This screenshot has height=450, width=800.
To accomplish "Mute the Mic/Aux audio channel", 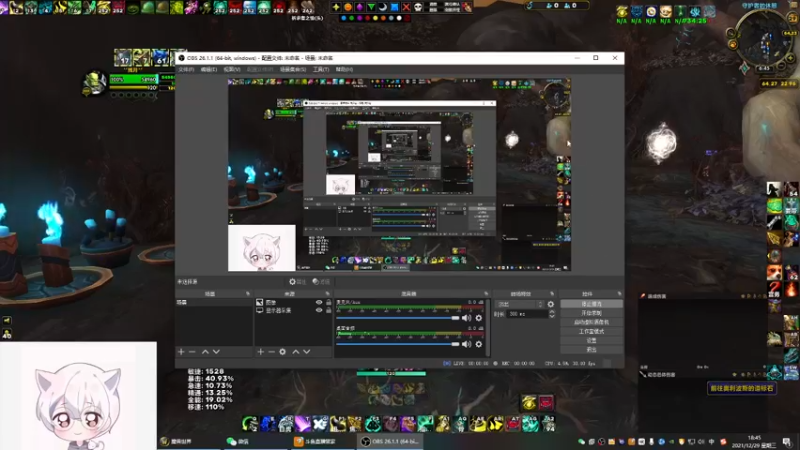I will [466, 318].
